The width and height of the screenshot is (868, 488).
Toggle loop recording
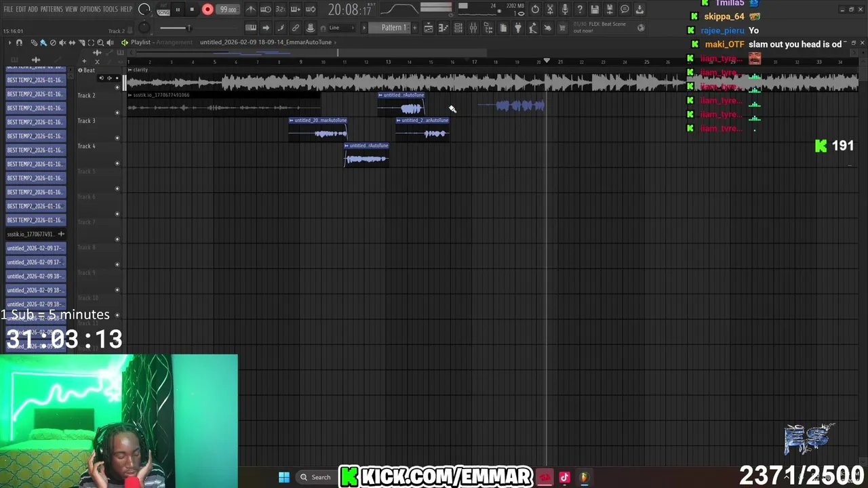[311, 9]
